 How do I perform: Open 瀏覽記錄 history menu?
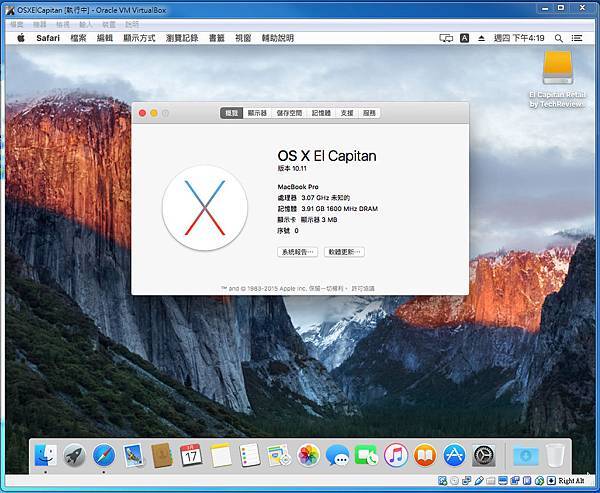pos(182,38)
